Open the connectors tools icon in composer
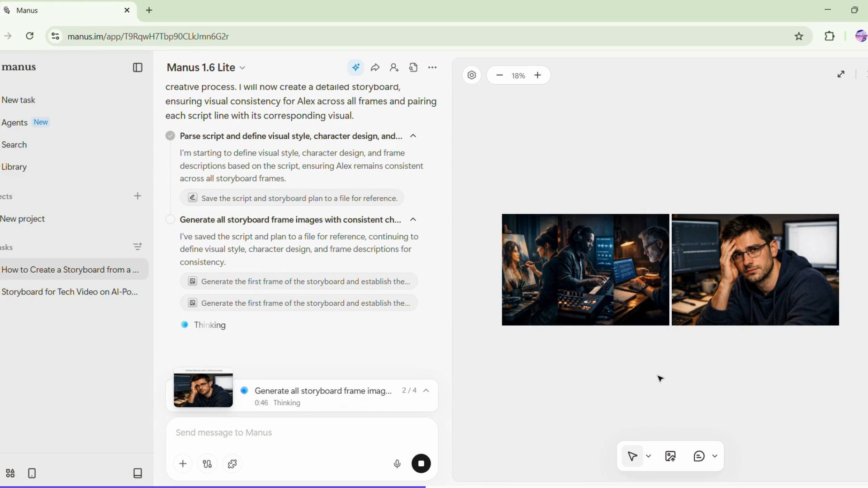Viewport: 868px width, 488px height. tap(208, 464)
